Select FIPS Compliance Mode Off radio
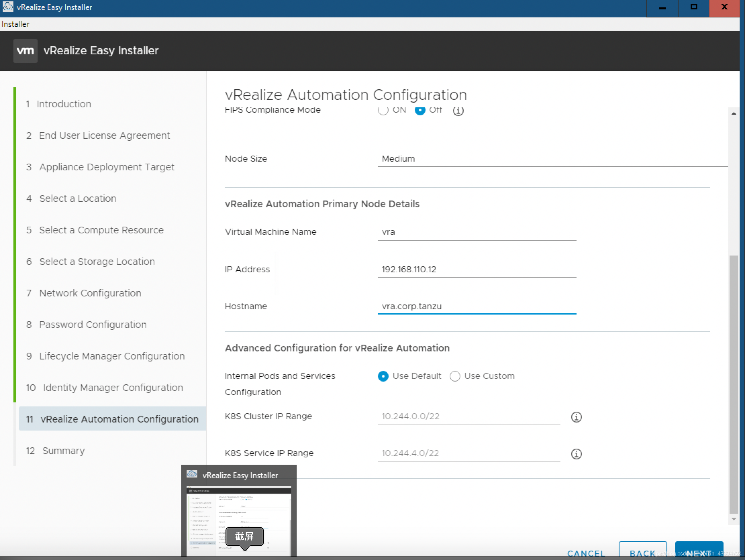The width and height of the screenshot is (745, 560). 420,110
